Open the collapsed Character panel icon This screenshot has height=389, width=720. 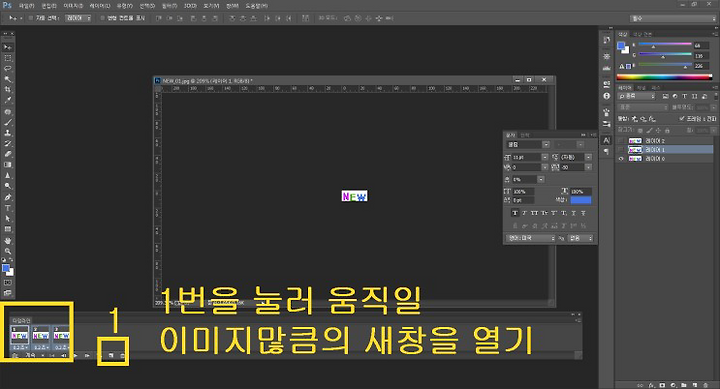[607, 140]
